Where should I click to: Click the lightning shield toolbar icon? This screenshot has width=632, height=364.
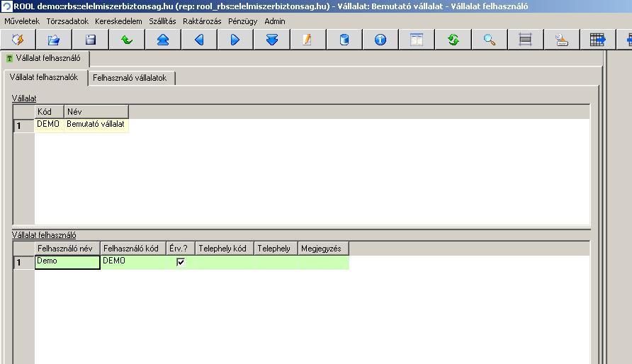pos(18,40)
